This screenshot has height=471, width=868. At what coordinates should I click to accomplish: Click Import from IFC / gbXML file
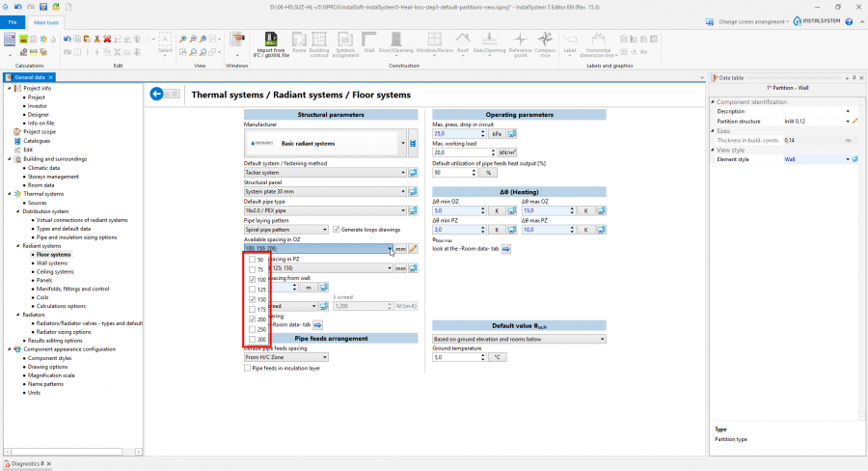point(271,43)
